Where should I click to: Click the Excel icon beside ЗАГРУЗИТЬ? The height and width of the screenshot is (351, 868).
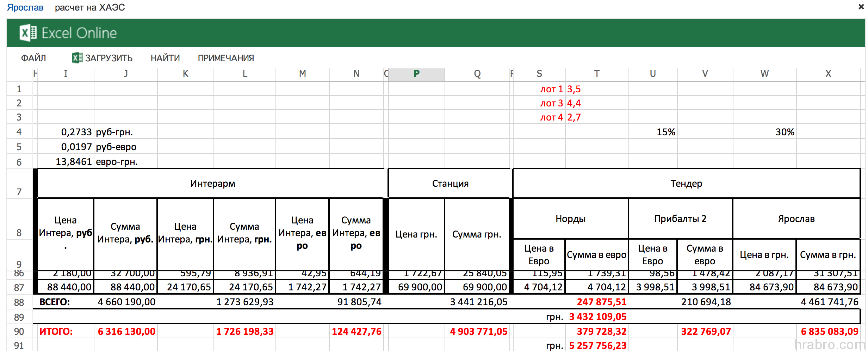[77, 58]
